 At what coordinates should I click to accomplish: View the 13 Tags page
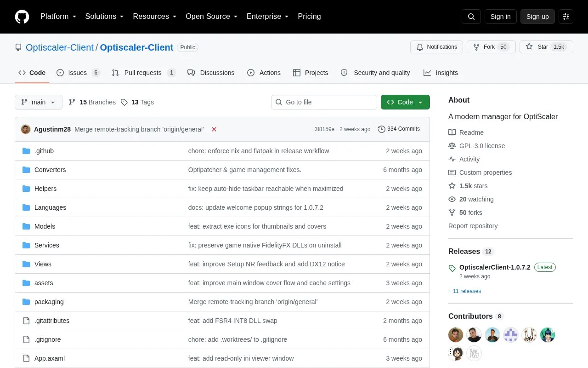pyautogui.click(x=137, y=102)
